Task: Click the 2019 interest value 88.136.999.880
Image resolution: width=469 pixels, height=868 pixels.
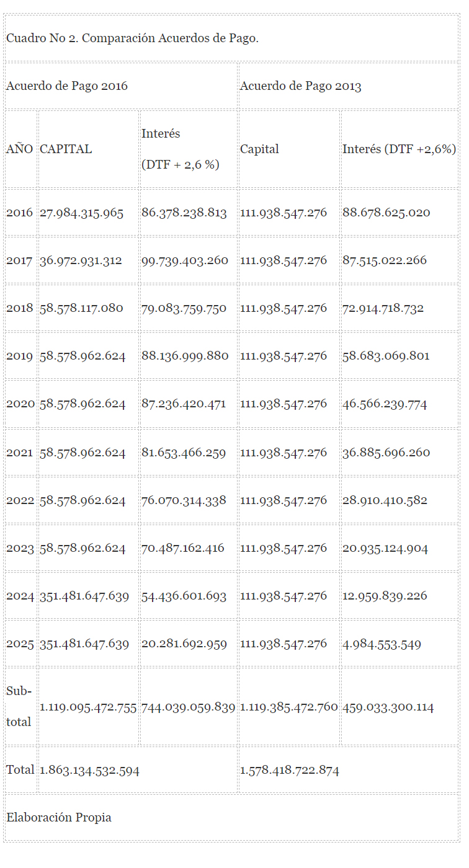Action: click(185, 356)
